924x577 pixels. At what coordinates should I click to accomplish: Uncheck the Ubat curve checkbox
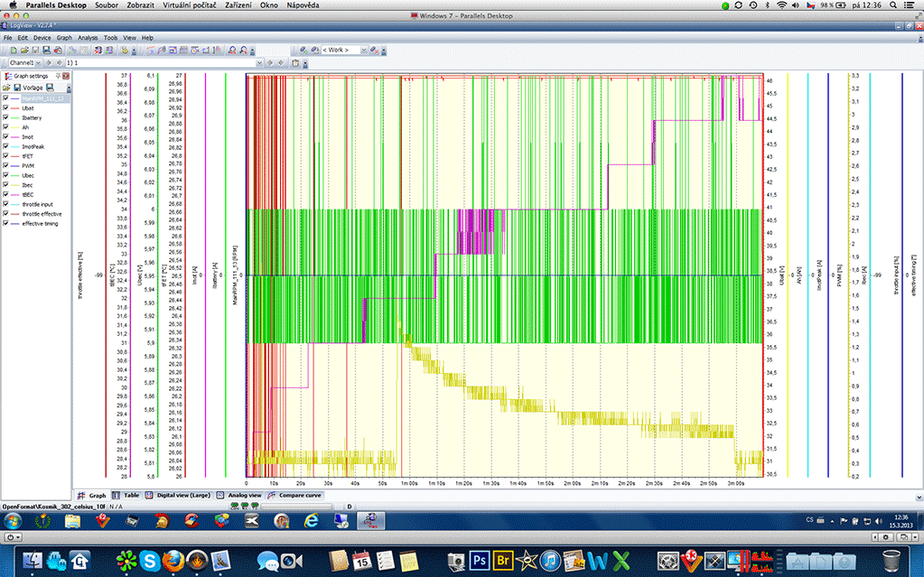click(7, 107)
